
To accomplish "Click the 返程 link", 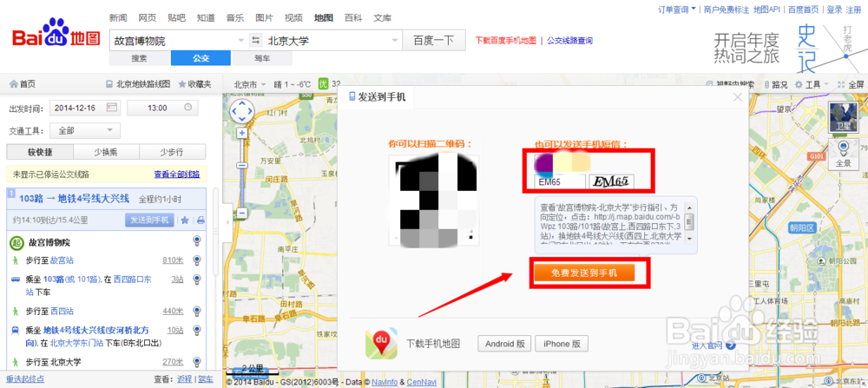I will tap(184, 379).
